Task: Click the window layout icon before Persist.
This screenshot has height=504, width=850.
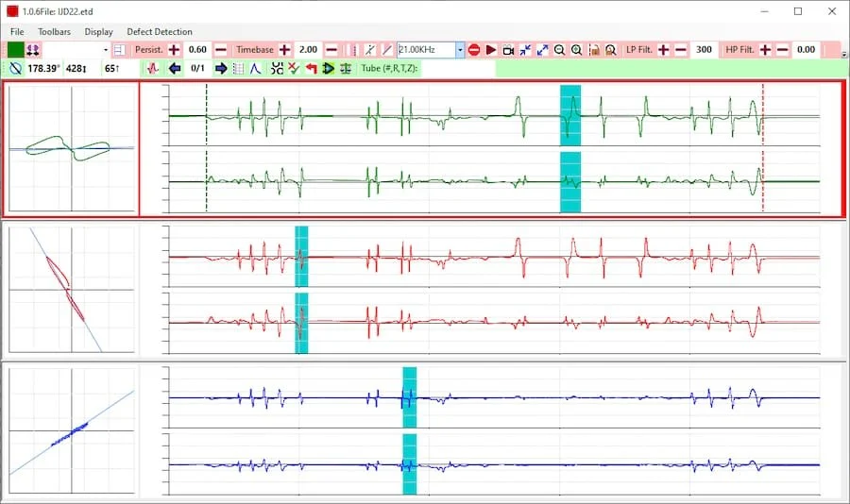Action: pos(120,50)
